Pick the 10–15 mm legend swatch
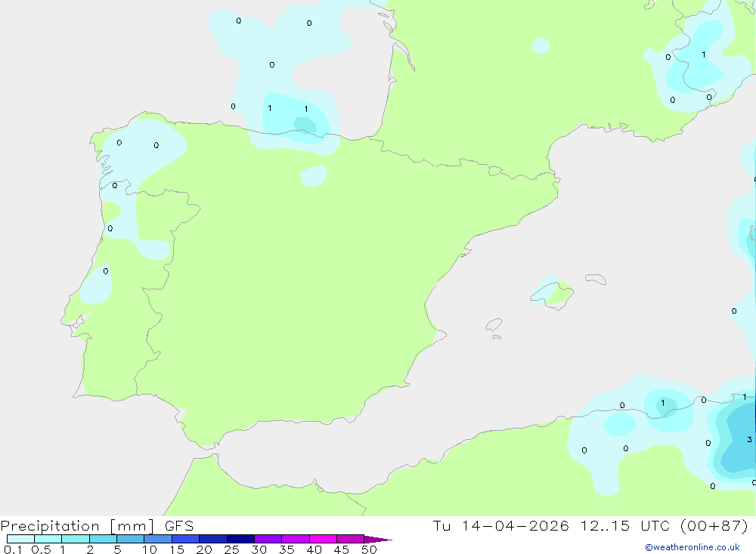The image size is (756, 554). coord(158,539)
